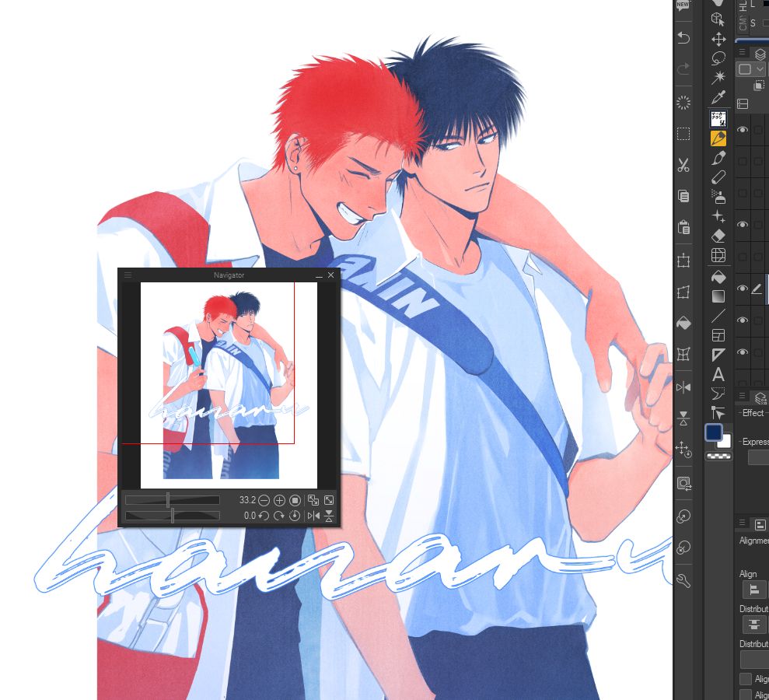This screenshot has width=769, height=700.
Task: Select the Eyedropper tool
Action: 718,97
